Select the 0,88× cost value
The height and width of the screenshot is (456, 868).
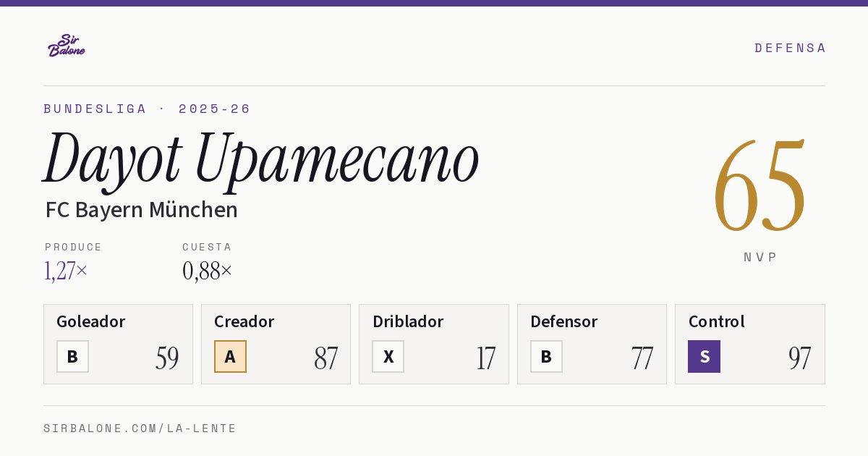(208, 271)
